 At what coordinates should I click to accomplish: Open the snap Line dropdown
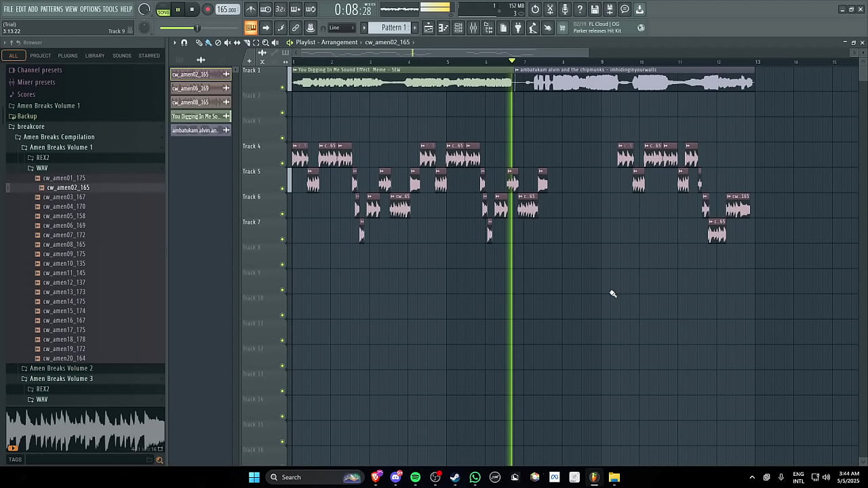click(342, 27)
